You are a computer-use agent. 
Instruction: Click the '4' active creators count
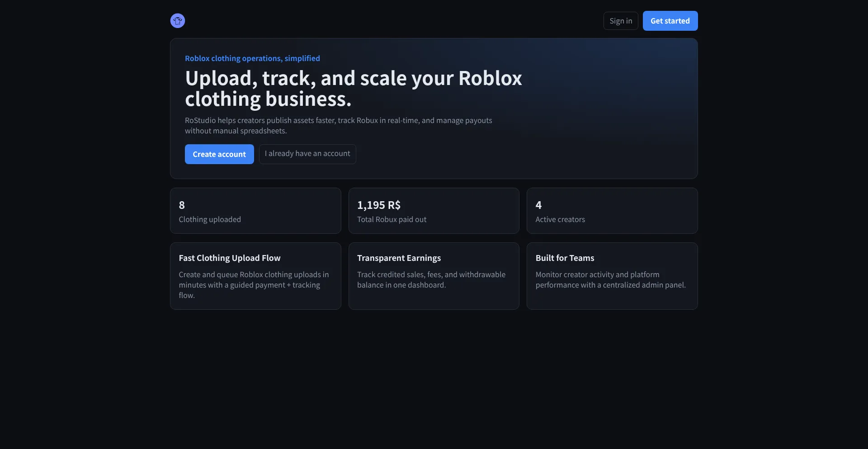(x=538, y=205)
